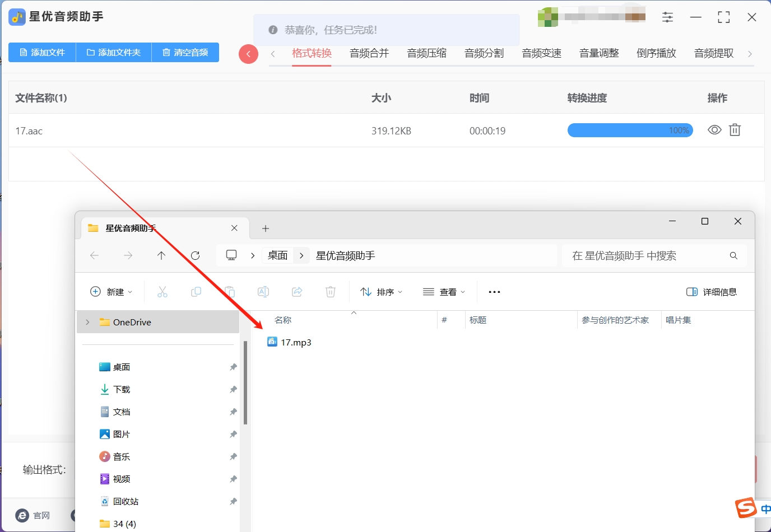Viewport: 771px width, 532px height.
Task: Refresh the File Explorer view
Action: [x=195, y=255]
